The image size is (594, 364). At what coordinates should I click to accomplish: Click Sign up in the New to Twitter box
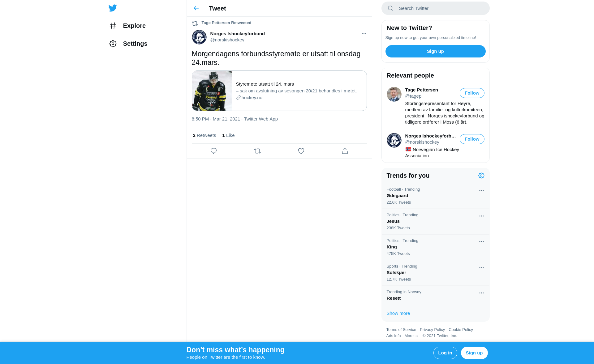tap(435, 51)
